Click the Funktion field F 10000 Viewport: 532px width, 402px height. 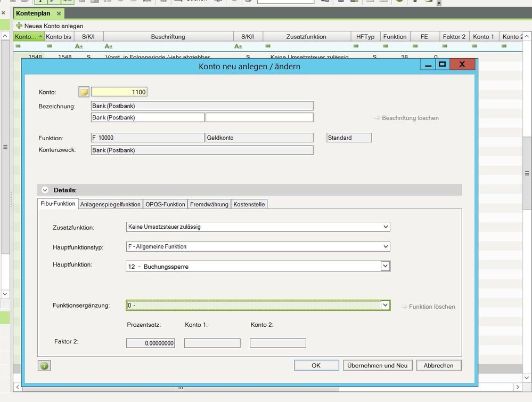[148, 138]
